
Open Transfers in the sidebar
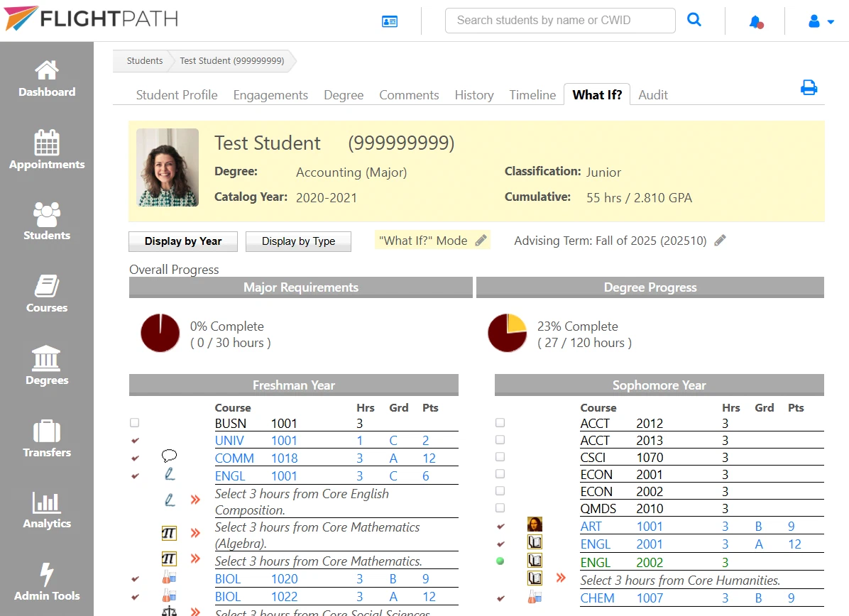point(47,438)
